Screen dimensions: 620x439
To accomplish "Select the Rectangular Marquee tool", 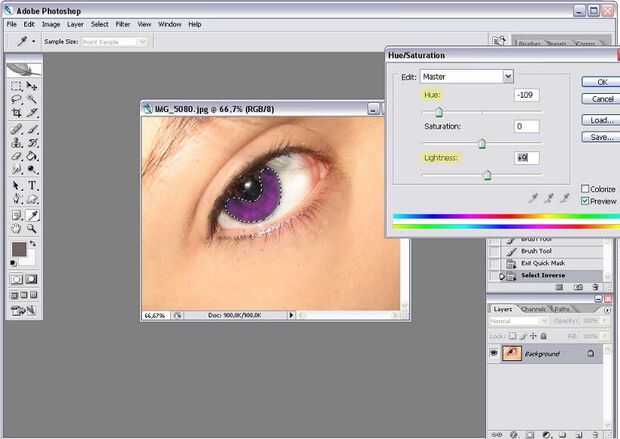I will (16, 86).
